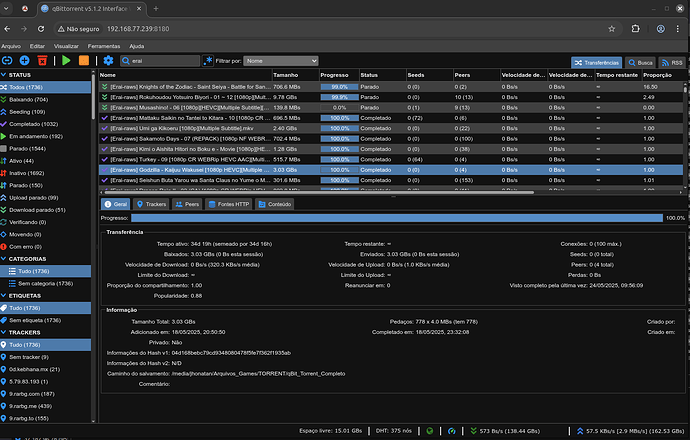Sort by the Seeds column header
The width and height of the screenshot is (690, 440).
tap(429, 75)
